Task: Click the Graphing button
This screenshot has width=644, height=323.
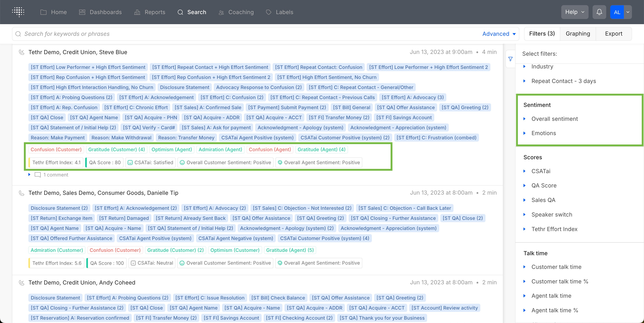Action: click(x=578, y=34)
